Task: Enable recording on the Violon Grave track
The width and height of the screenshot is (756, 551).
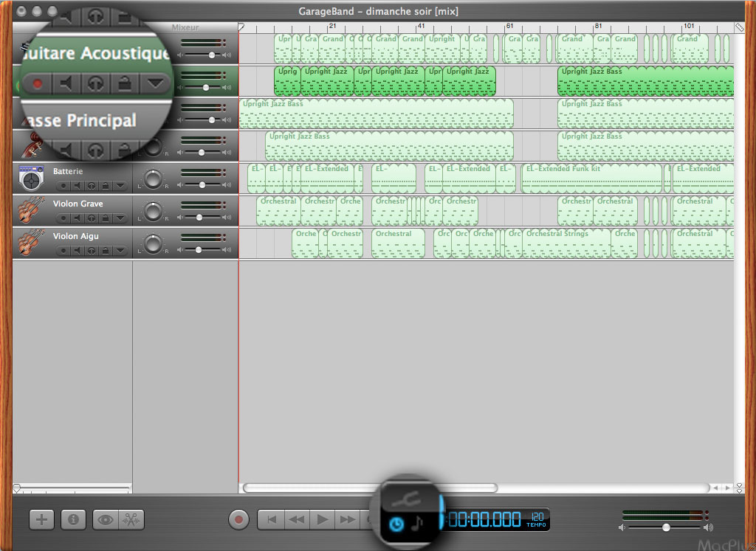Action: point(63,218)
